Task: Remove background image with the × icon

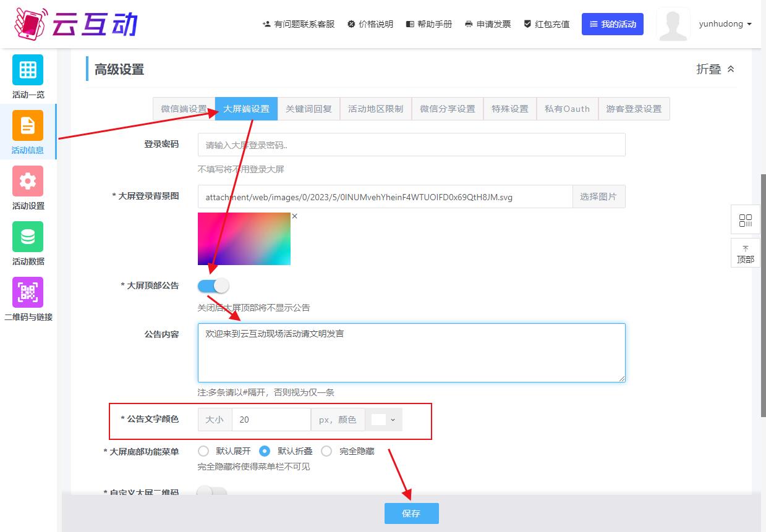Action: pyautogui.click(x=295, y=216)
